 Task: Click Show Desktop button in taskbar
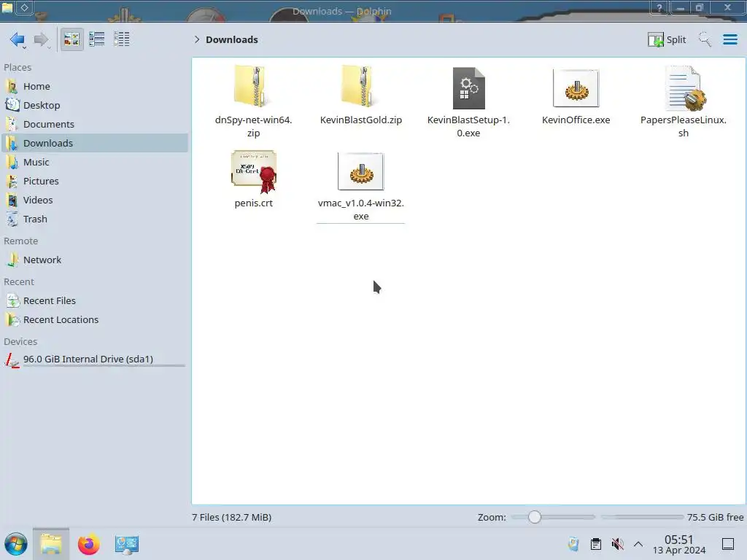[728, 544]
